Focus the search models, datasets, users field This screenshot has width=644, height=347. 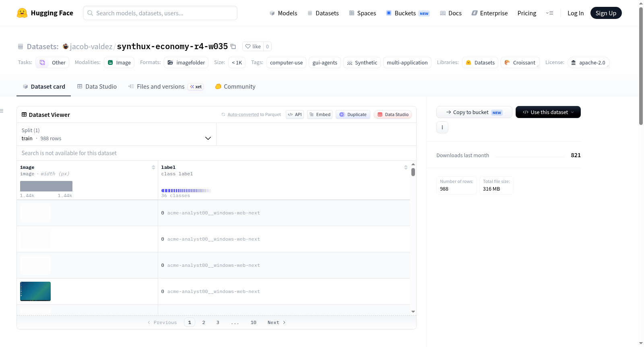click(160, 13)
